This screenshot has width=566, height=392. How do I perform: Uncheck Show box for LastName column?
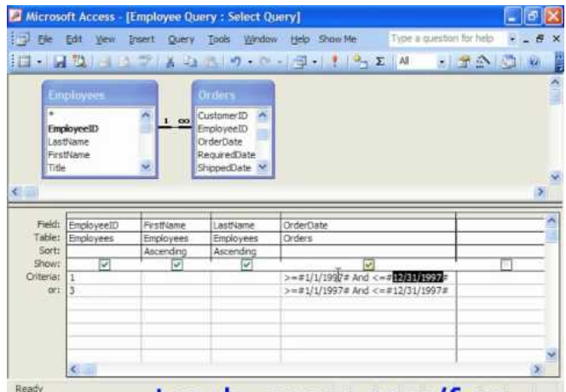pyautogui.click(x=246, y=264)
